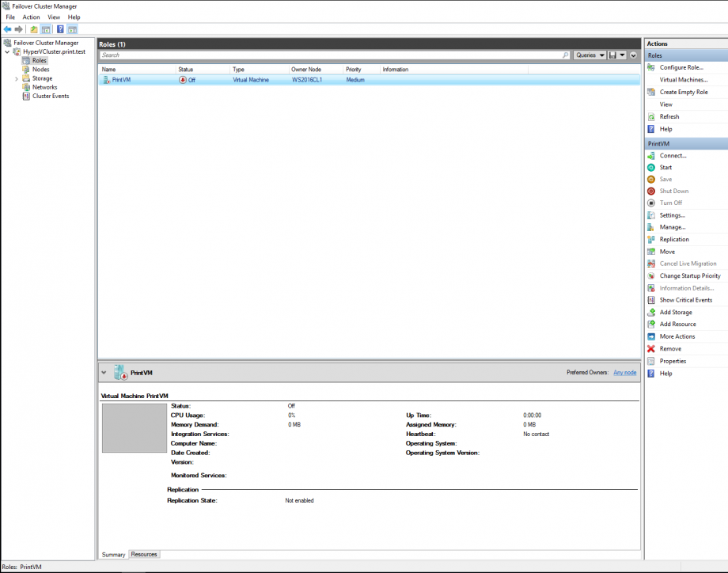The height and width of the screenshot is (573, 728).
Task: Click the Any node preferred owners link
Action: pos(624,372)
